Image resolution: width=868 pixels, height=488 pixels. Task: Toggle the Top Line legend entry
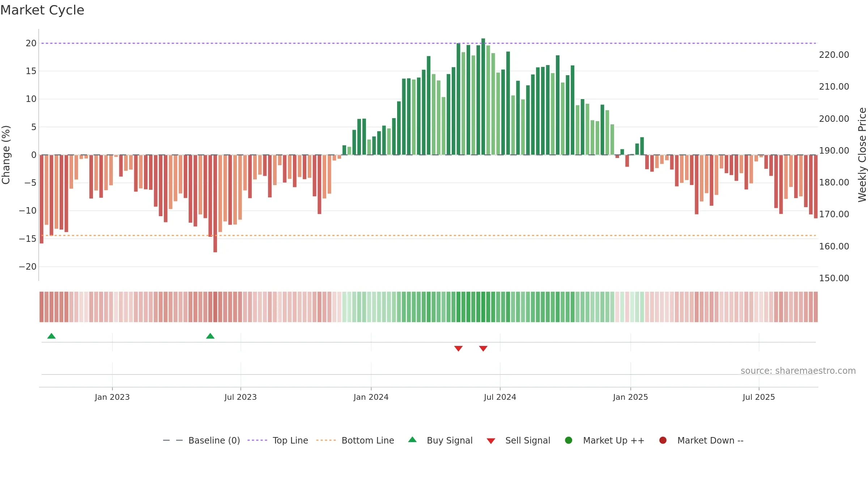point(278,440)
